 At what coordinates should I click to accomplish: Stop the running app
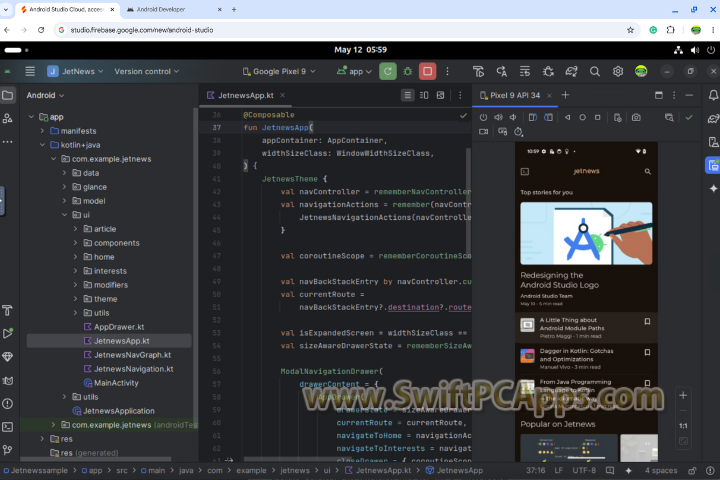(428, 71)
